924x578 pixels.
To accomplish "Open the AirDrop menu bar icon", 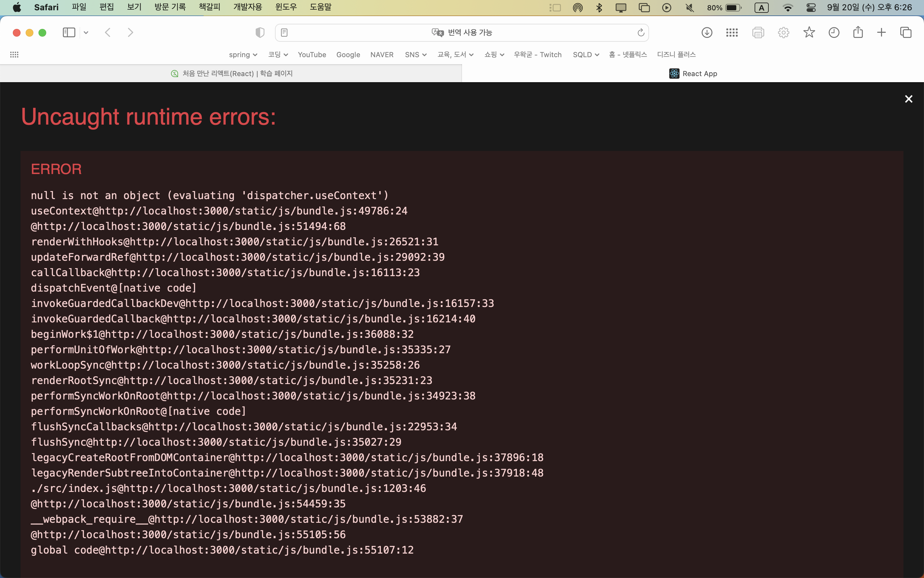I will tap(578, 7).
